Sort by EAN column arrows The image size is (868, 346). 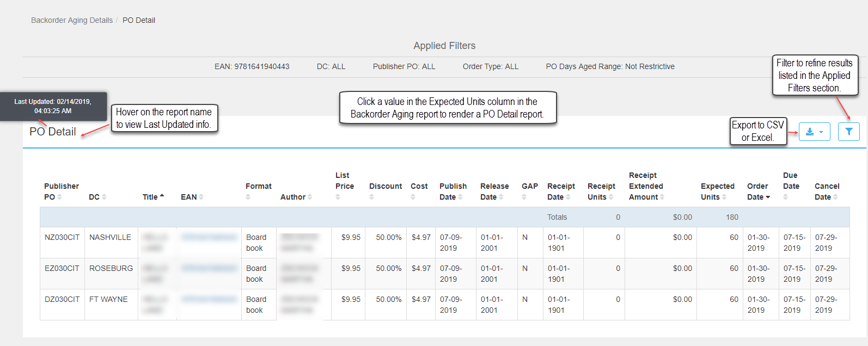tap(201, 197)
